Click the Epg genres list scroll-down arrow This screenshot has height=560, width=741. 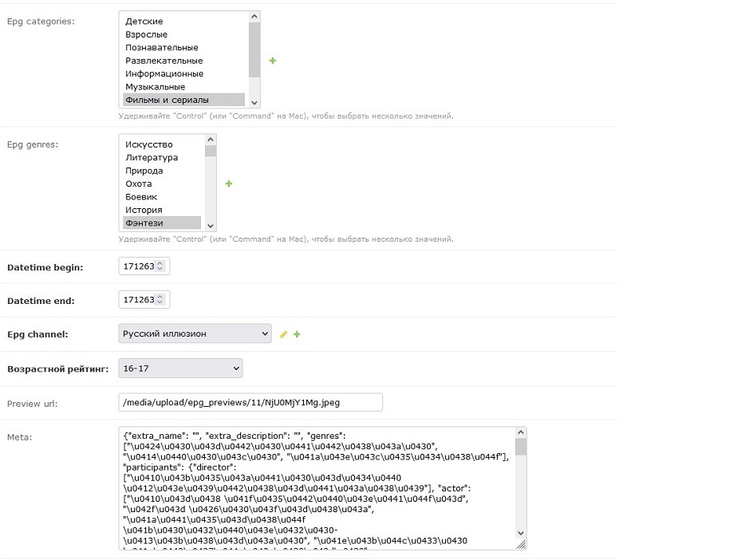click(x=211, y=226)
